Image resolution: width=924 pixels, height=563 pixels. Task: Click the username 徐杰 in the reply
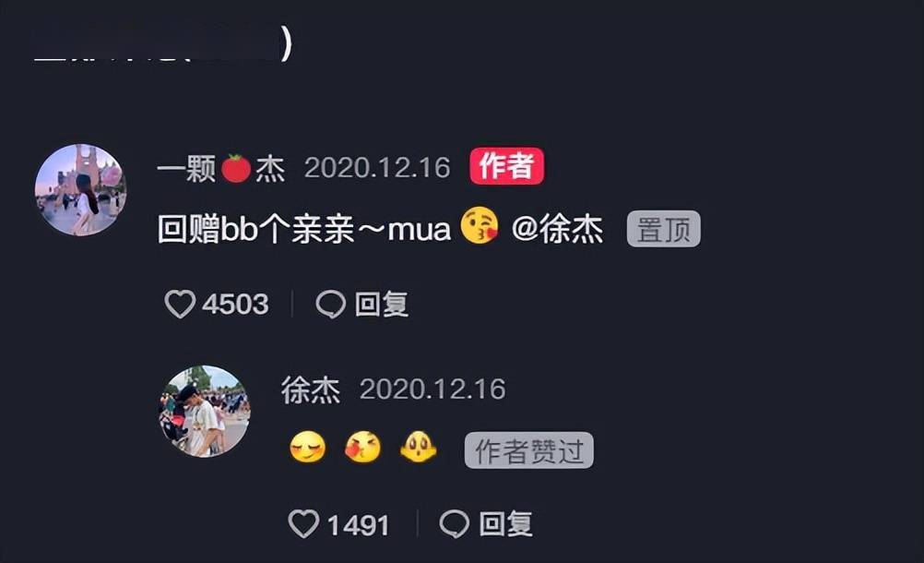click(x=311, y=389)
